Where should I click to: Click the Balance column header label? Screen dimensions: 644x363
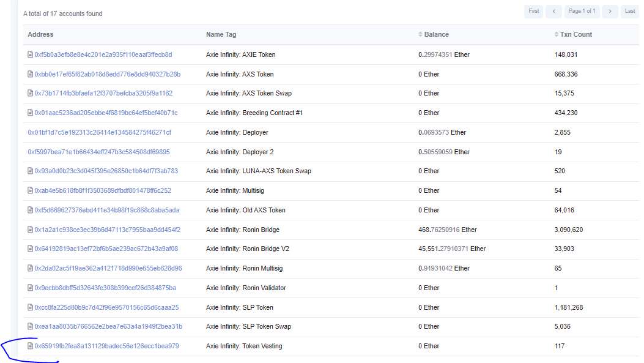[x=436, y=34]
